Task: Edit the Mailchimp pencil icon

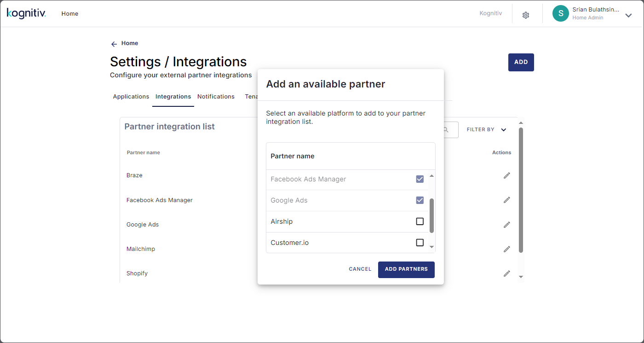Action: pyautogui.click(x=507, y=249)
